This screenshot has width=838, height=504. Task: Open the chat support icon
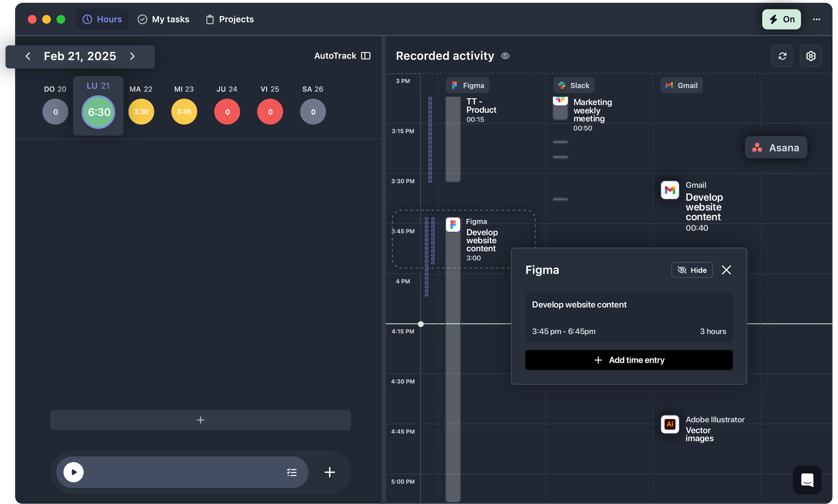[x=807, y=480]
